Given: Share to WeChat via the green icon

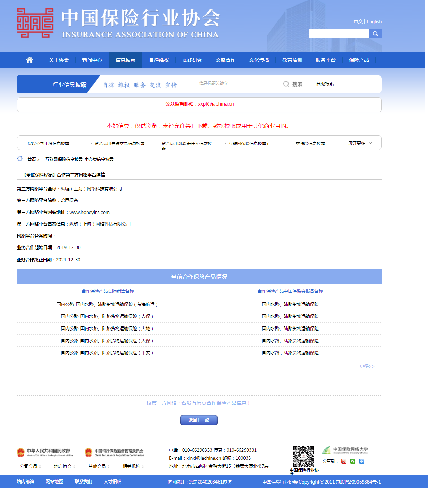Looking at the screenshot, I should (x=353, y=461).
